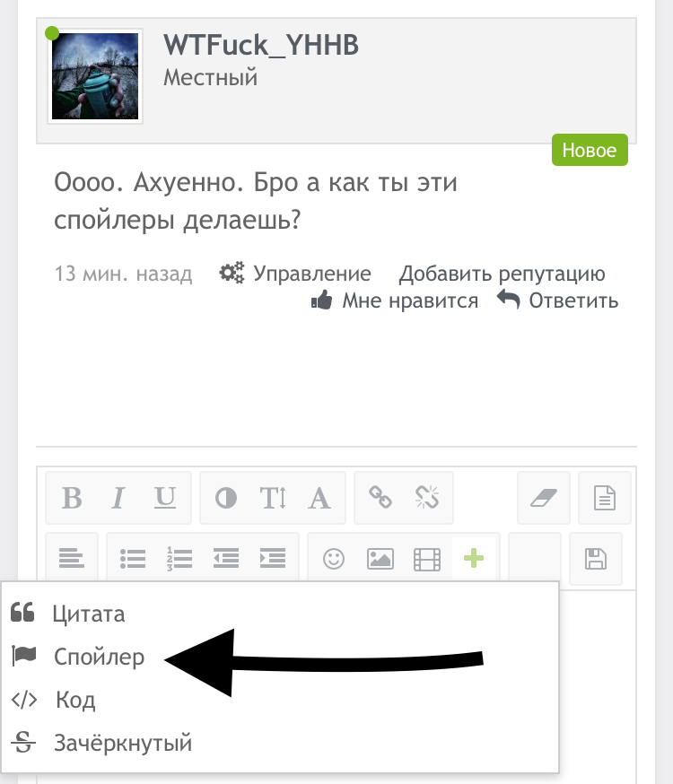This screenshot has height=784, width=673.
Task: Like the post via Мне нравится
Action: (395, 301)
